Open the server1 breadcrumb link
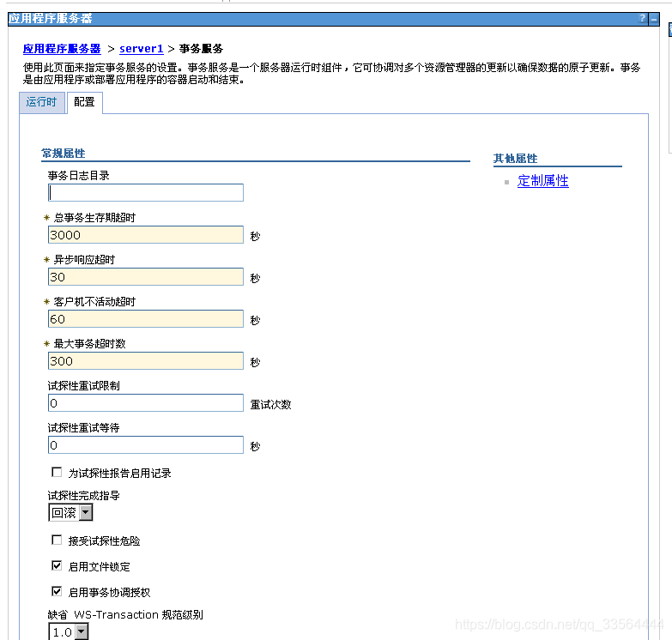The width and height of the screenshot is (672, 640). (141, 49)
